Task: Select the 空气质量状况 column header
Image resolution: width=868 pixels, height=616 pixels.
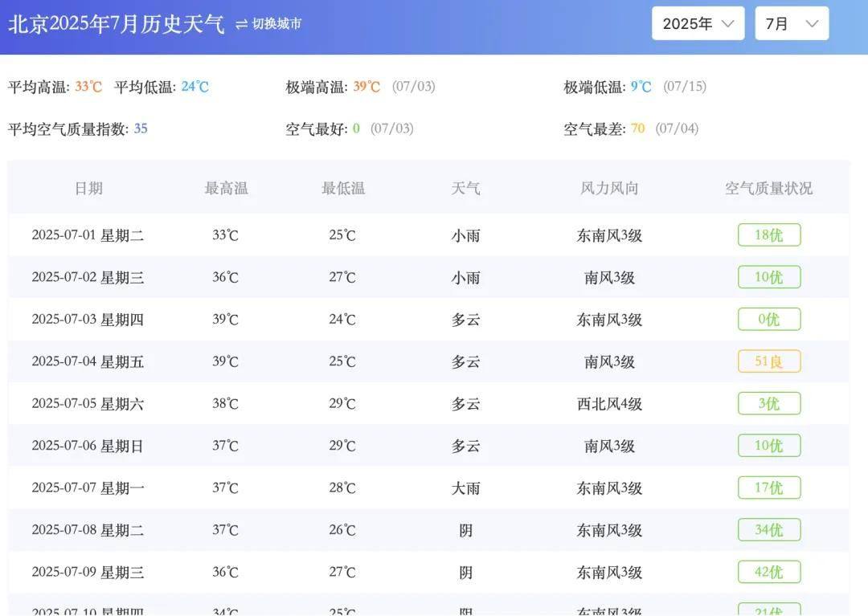Action: [x=768, y=188]
